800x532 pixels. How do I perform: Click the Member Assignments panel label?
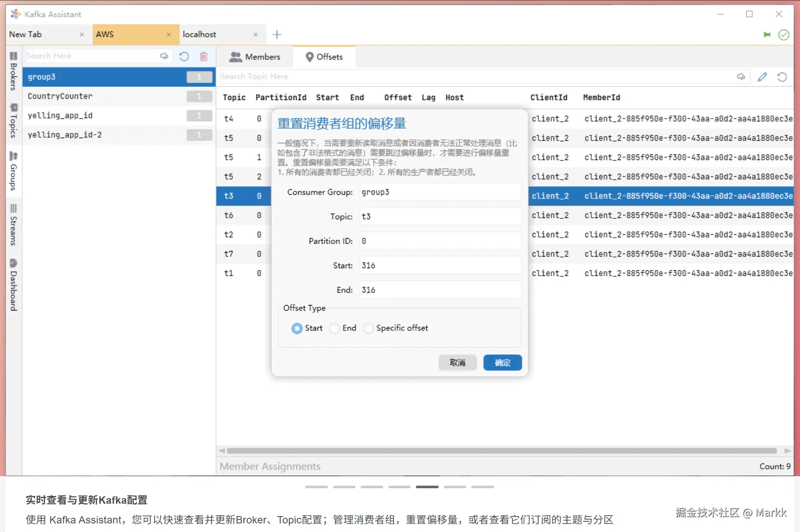coord(270,466)
